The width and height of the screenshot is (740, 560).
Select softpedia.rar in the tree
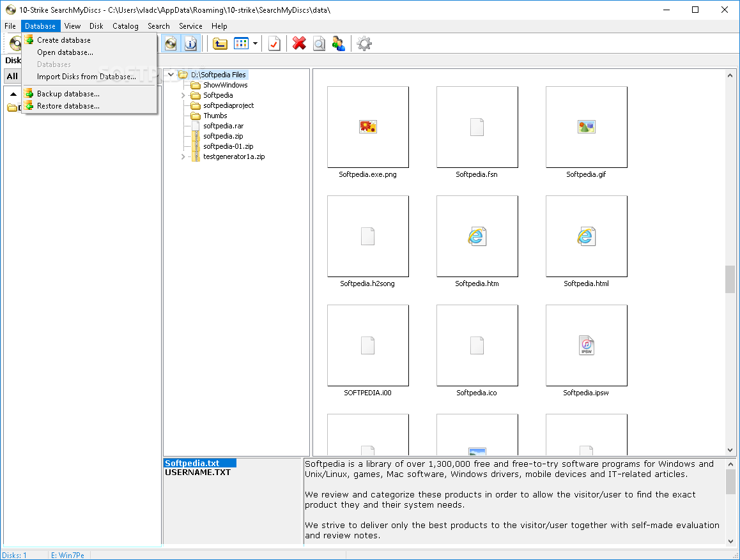point(223,126)
